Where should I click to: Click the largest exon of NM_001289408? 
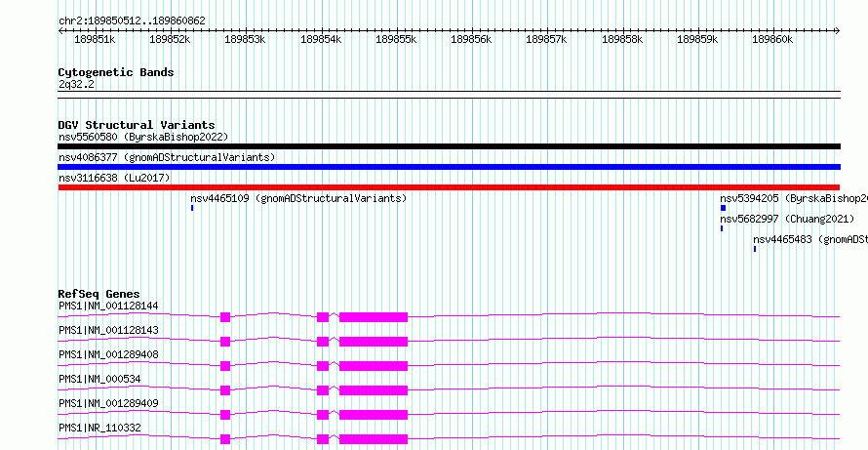[374, 366]
